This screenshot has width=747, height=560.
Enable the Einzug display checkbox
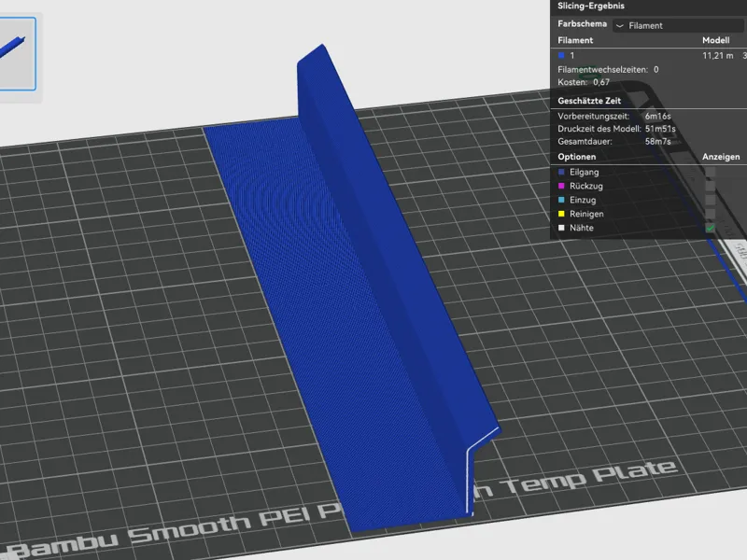pos(710,200)
